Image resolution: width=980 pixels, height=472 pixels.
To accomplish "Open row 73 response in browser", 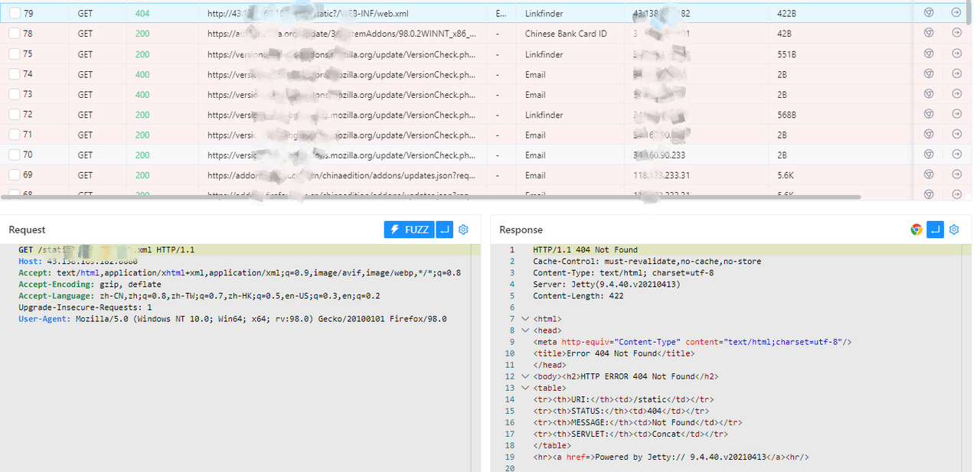I will click(x=929, y=94).
